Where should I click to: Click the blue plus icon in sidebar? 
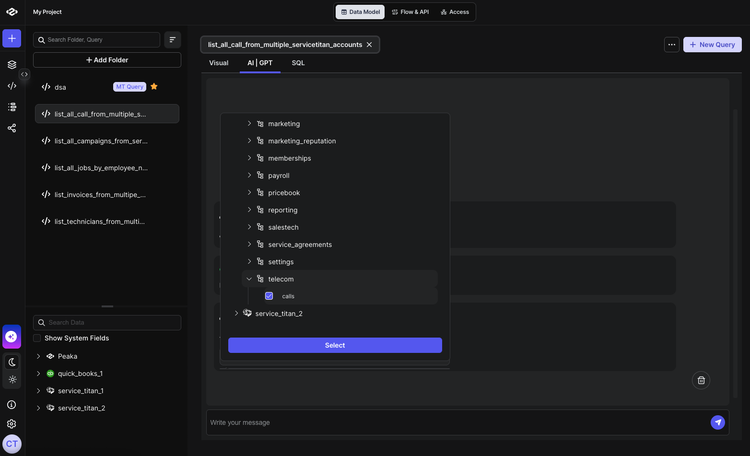point(12,38)
